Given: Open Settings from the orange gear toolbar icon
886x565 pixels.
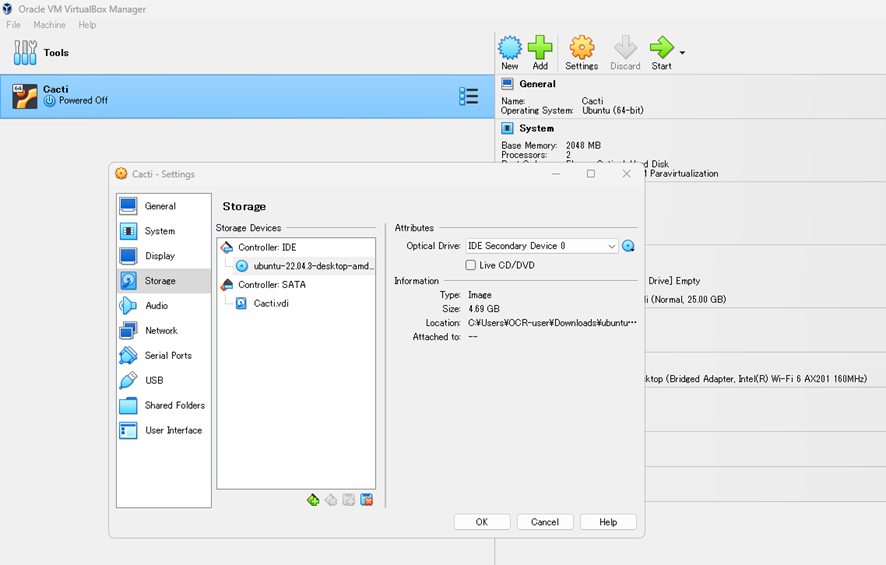Looking at the screenshot, I should tap(581, 47).
